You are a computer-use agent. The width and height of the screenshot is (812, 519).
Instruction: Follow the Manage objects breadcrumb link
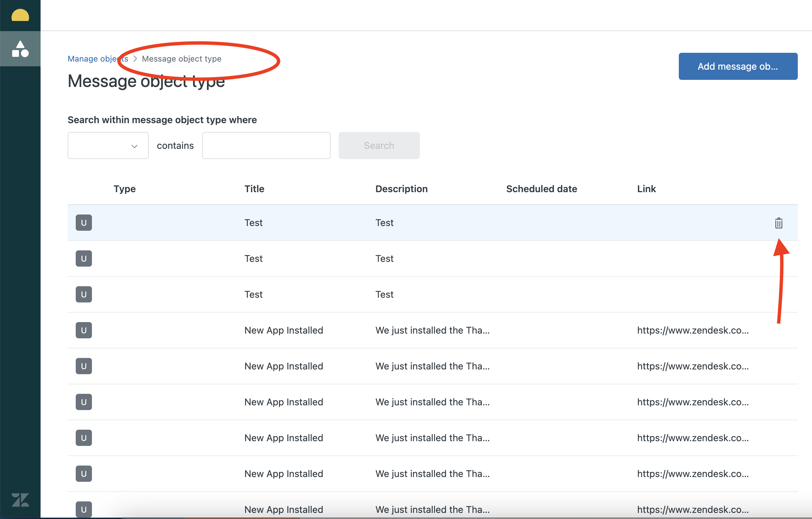point(98,59)
